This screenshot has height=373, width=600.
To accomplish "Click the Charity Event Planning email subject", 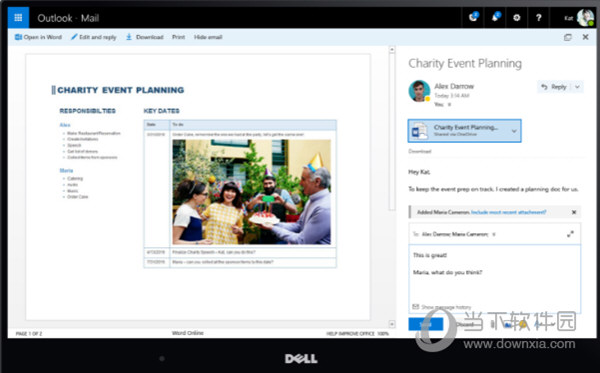I will tap(465, 63).
